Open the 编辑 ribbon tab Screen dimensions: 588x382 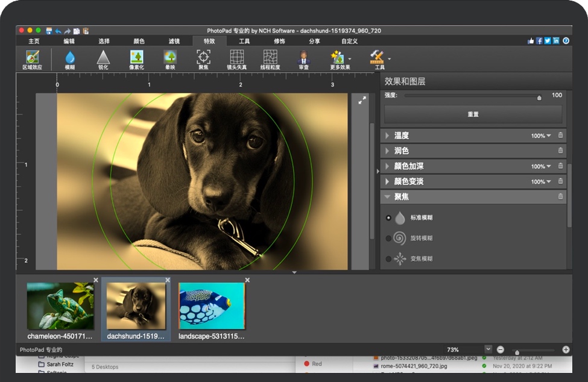pyautogui.click(x=69, y=41)
